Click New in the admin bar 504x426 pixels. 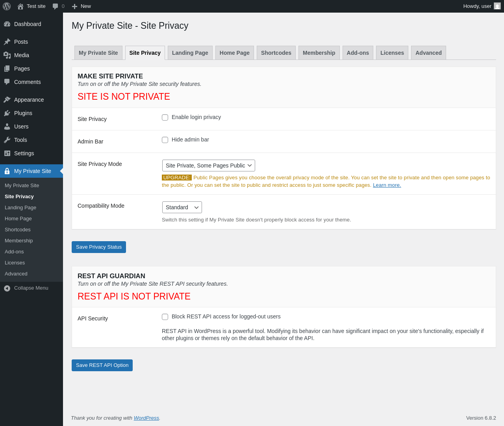(81, 6)
